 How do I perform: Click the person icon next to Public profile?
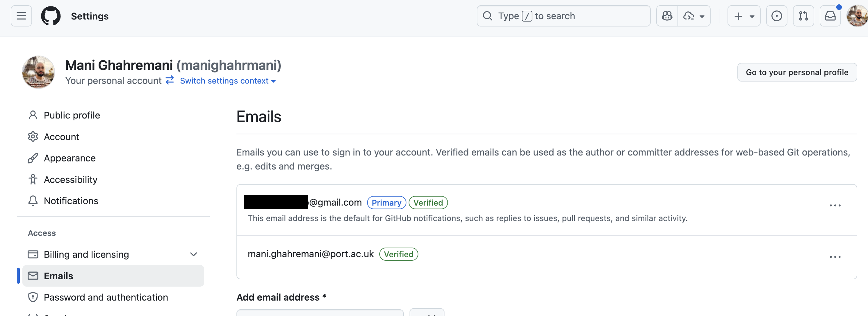(33, 115)
